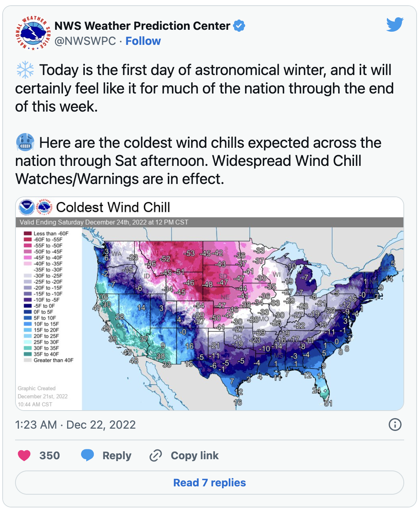Click the Coldest Wind Chill title
The height and width of the screenshot is (515, 420).
pos(113,207)
